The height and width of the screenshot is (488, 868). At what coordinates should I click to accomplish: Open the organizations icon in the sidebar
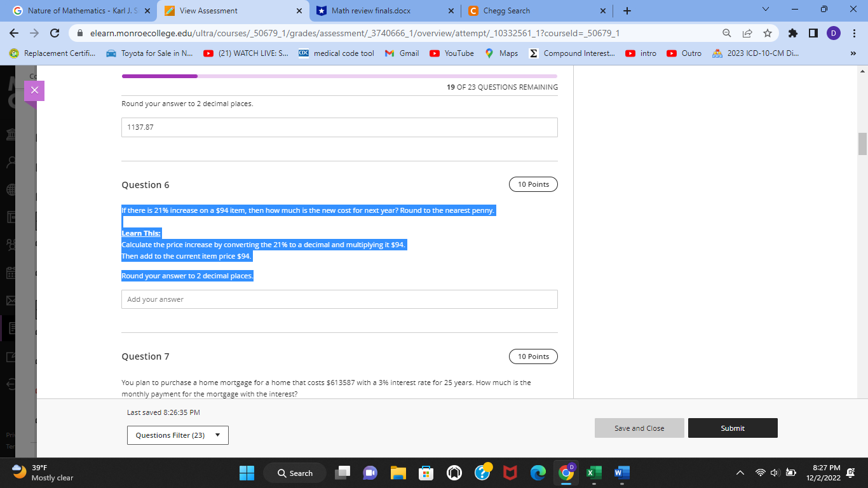[x=10, y=243]
